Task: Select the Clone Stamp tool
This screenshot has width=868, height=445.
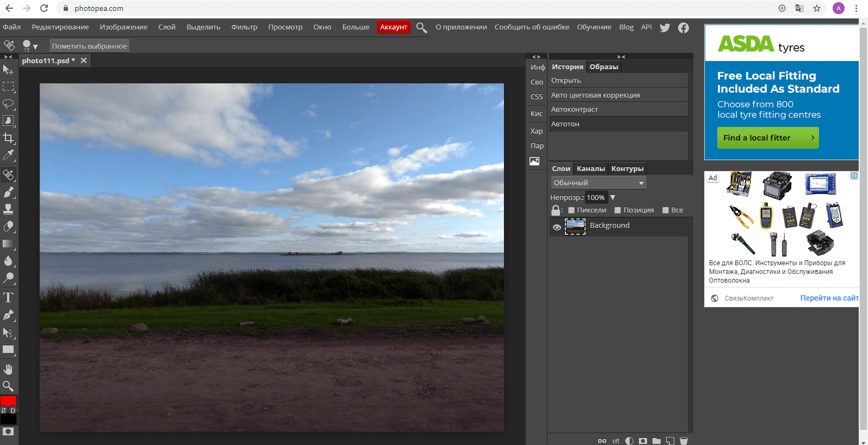Action: pos(8,209)
